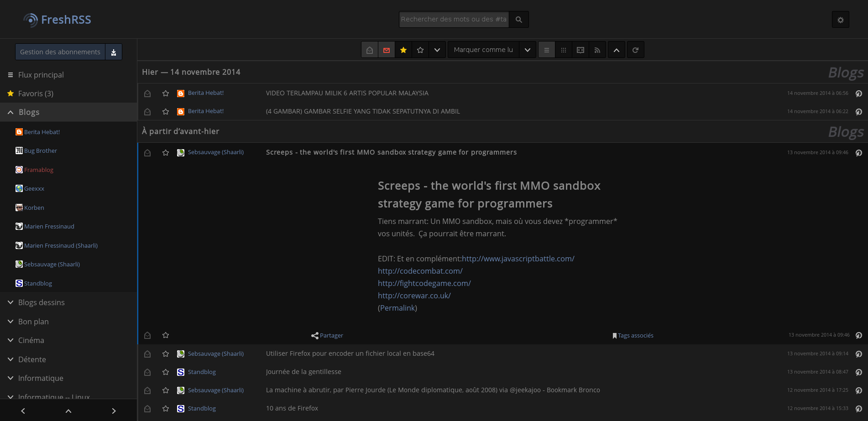Open Share menu via Partager icon

[x=315, y=336]
